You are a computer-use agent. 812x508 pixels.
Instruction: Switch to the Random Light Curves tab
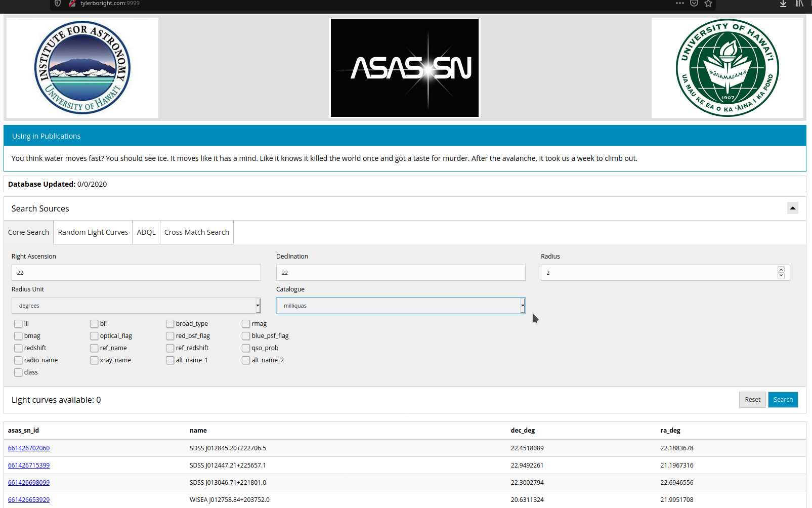(93, 232)
